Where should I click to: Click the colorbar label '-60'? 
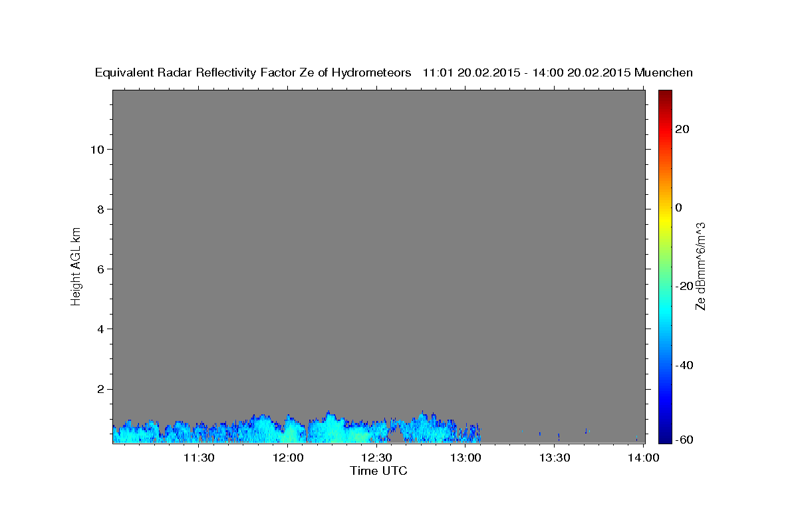pos(684,440)
